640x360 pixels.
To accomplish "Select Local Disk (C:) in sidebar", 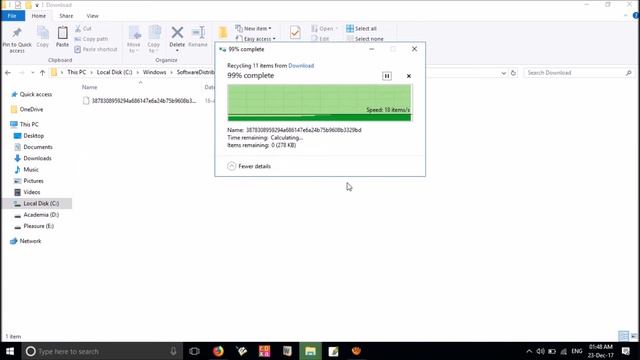I will point(37,203).
